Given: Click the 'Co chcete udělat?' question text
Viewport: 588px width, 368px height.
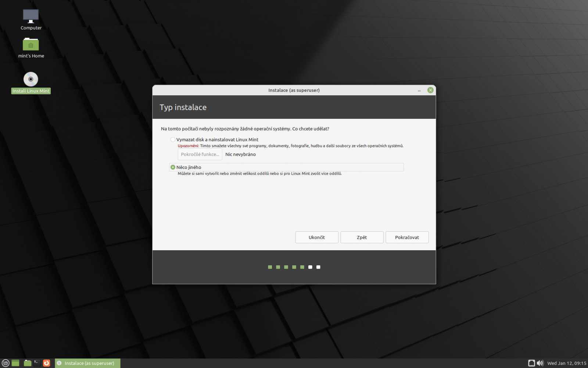Looking at the screenshot, I should (x=311, y=129).
